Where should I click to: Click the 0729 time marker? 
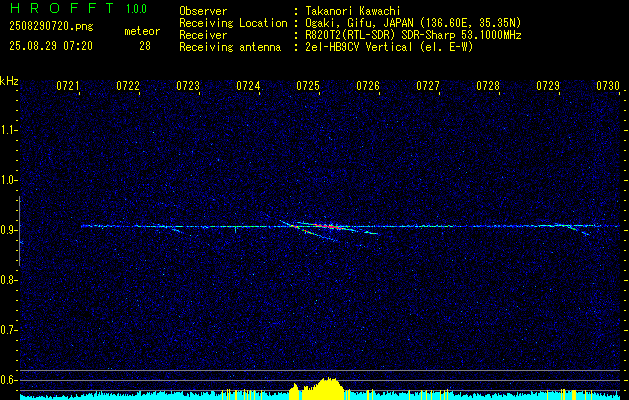pos(548,86)
